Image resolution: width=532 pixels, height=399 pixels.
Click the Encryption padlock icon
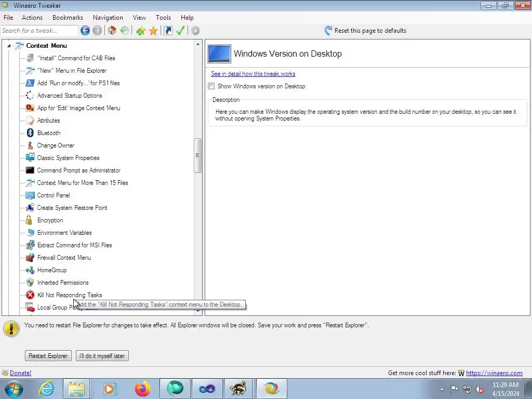tap(30, 220)
